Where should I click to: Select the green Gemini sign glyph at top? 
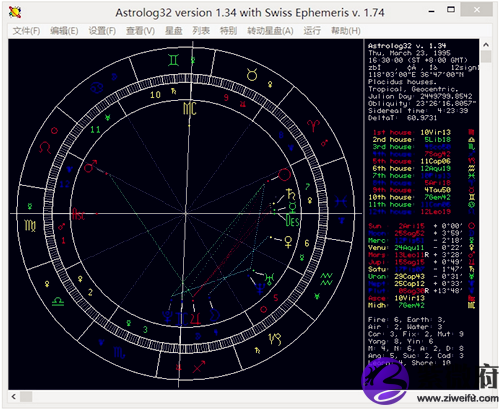[174, 60]
